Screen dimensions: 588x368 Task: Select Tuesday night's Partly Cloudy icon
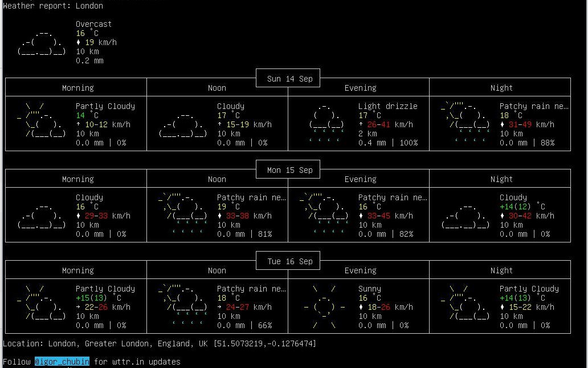(x=465, y=303)
